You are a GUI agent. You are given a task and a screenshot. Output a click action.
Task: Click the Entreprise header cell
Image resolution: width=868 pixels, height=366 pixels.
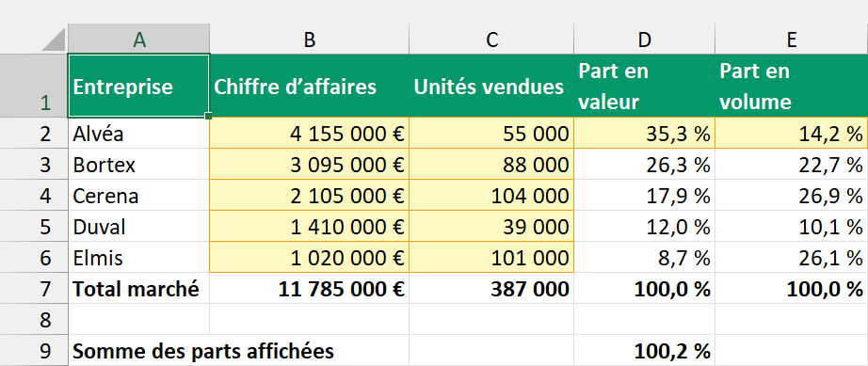click(138, 86)
